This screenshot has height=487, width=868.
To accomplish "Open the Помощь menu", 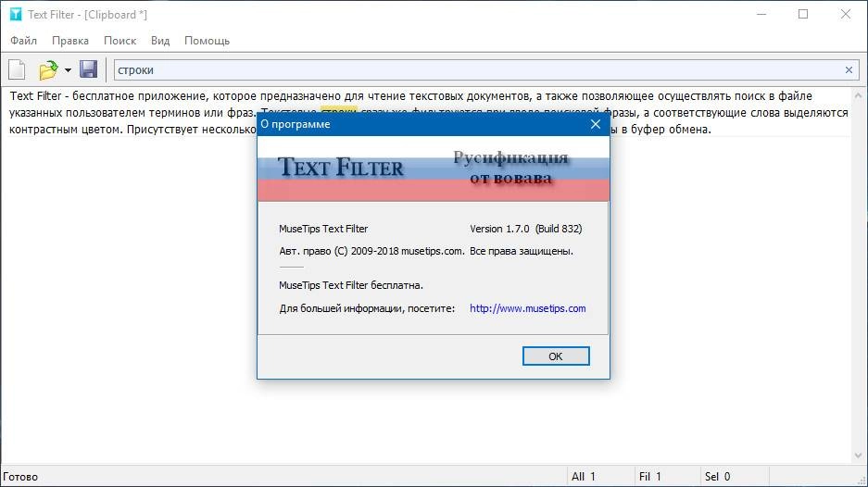I will click(207, 41).
